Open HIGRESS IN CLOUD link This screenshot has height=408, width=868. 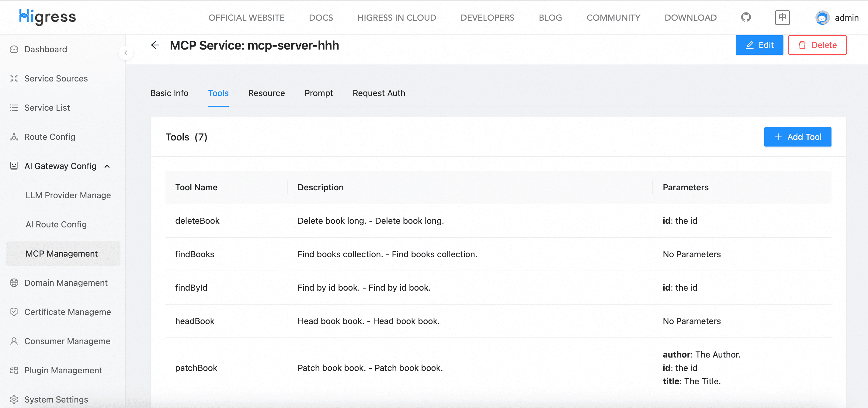(397, 18)
